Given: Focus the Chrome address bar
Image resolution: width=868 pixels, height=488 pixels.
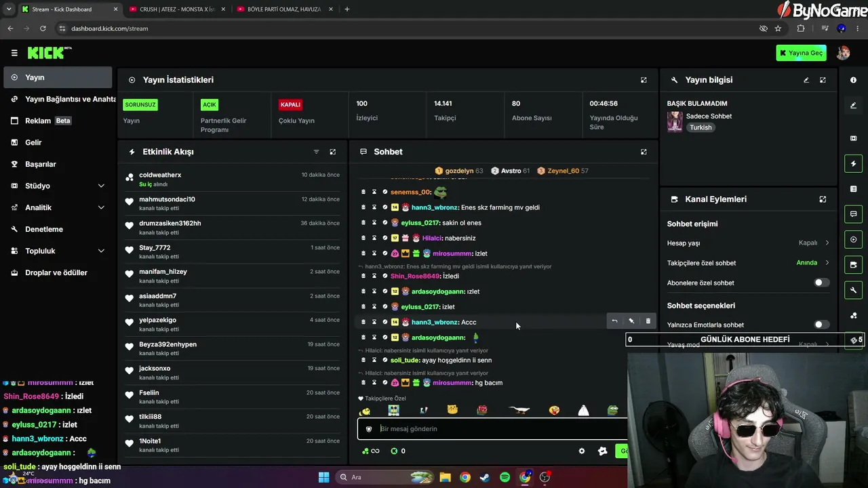Looking at the screenshot, I should pos(407,28).
